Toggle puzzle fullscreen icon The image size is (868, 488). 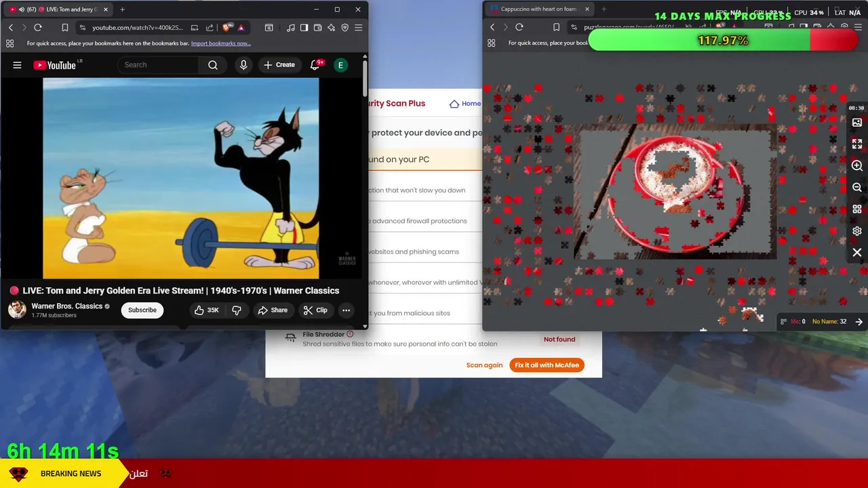click(857, 144)
